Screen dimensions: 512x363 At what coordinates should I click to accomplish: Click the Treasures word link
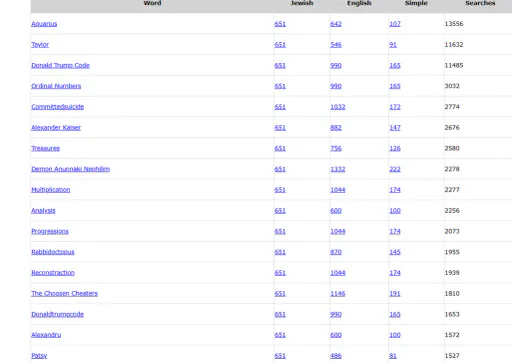point(45,148)
